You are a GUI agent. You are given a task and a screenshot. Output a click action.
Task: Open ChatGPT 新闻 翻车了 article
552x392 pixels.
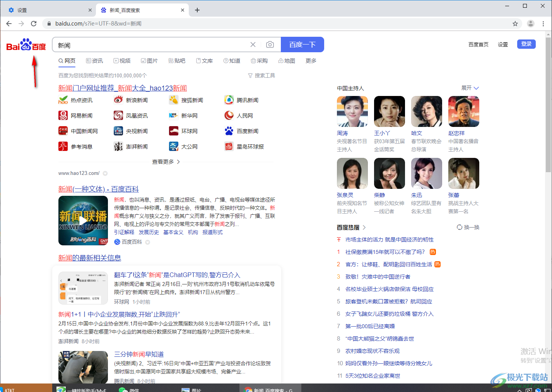tap(177, 275)
